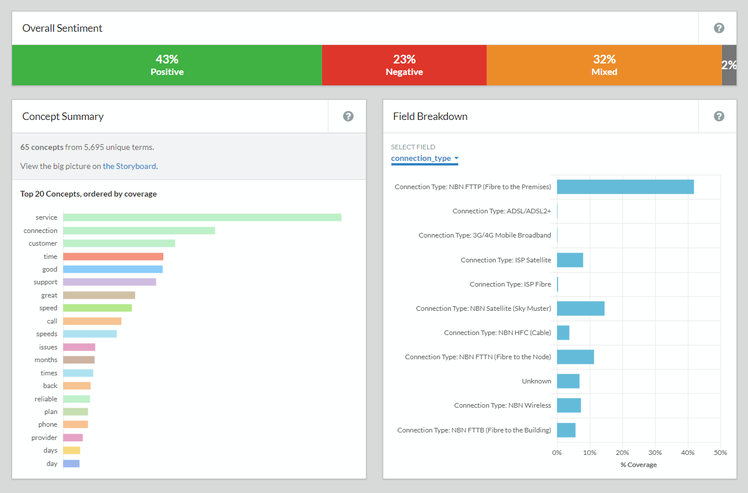
Task: Click the grey 2% sentiment segment
Action: click(729, 65)
